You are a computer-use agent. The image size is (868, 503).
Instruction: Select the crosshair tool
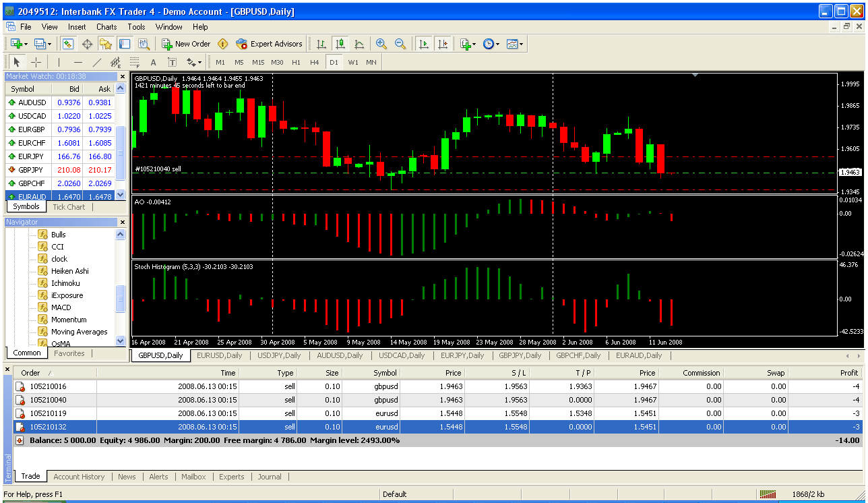click(36, 62)
